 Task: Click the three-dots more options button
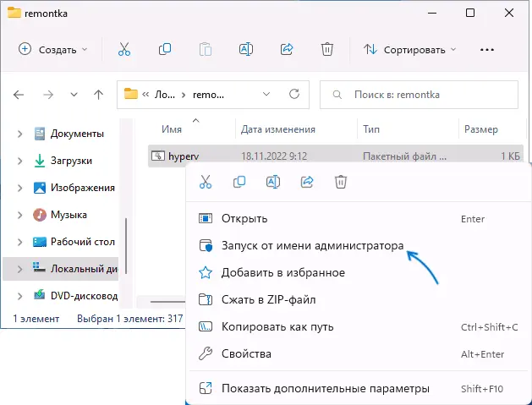[487, 49]
